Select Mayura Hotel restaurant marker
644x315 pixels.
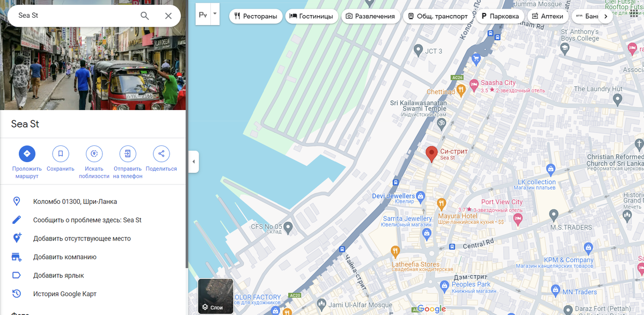(x=441, y=204)
